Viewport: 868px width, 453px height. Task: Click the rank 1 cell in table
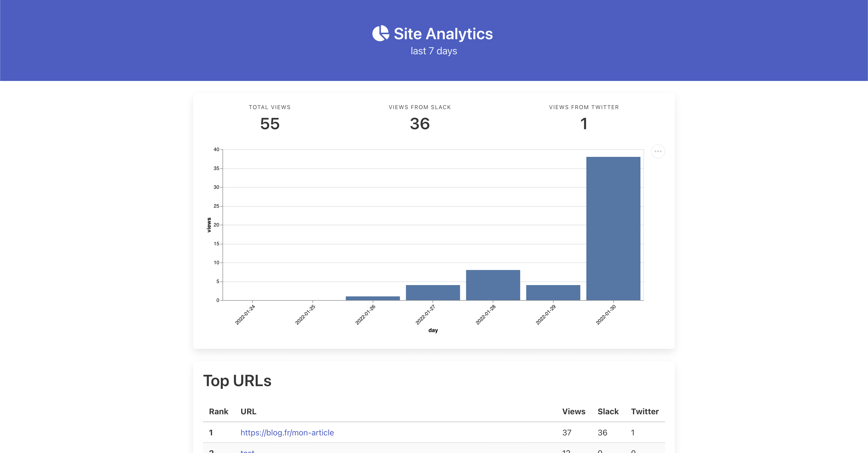[211, 432]
